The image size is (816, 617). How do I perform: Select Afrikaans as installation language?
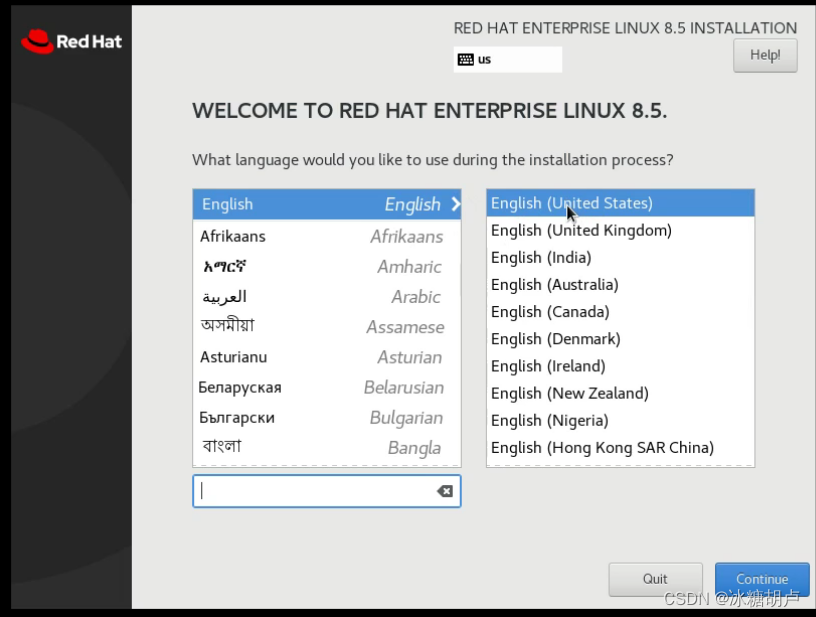click(x=300, y=236)
